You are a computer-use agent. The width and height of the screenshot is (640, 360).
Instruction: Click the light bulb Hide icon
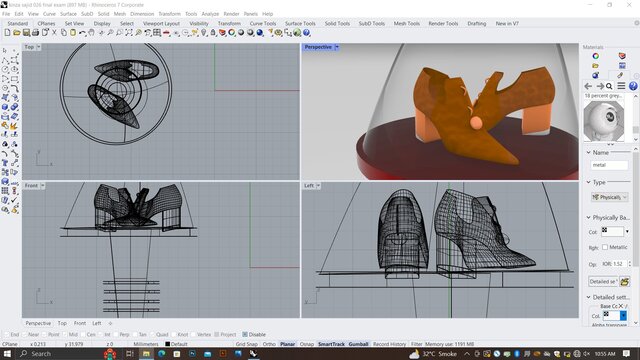click(x=204, y=33)
